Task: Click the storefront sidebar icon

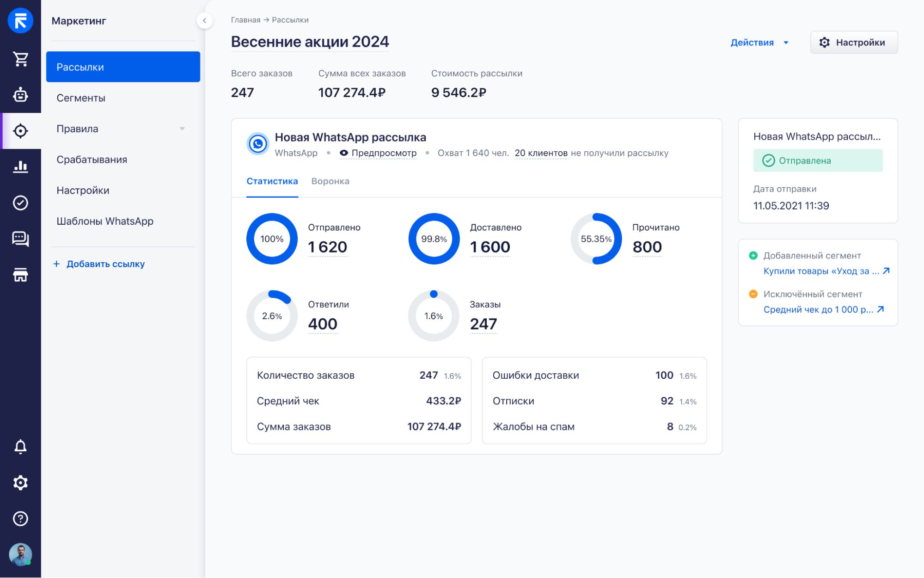Action: pos(20,275)
